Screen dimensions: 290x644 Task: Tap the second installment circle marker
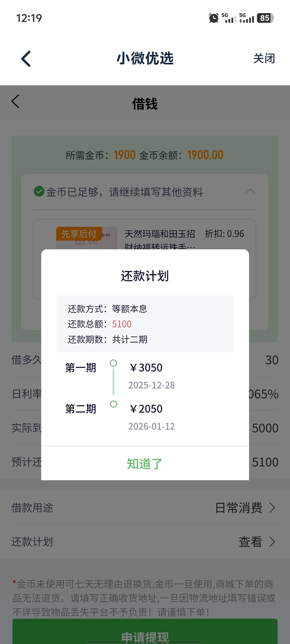pos(113,404)
